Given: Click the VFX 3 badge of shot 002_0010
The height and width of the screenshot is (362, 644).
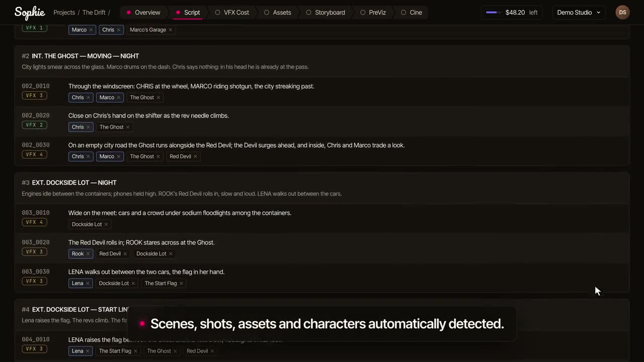Looking at the screenshot, I should click(35, 96).
